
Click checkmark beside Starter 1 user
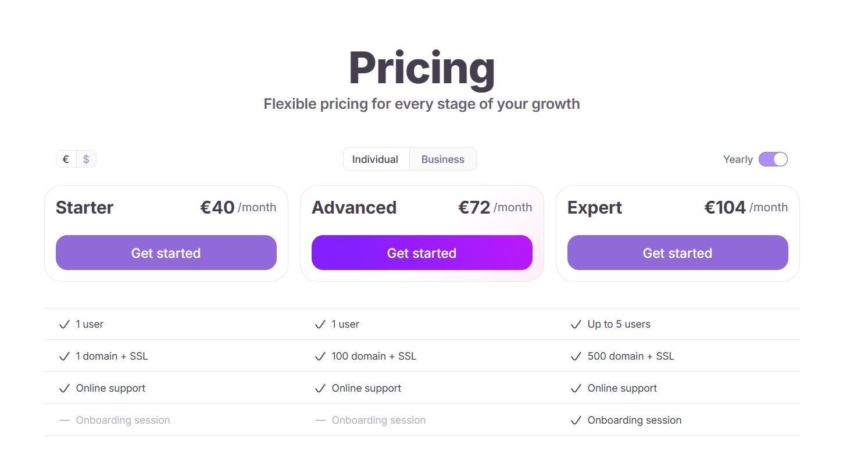65,324
